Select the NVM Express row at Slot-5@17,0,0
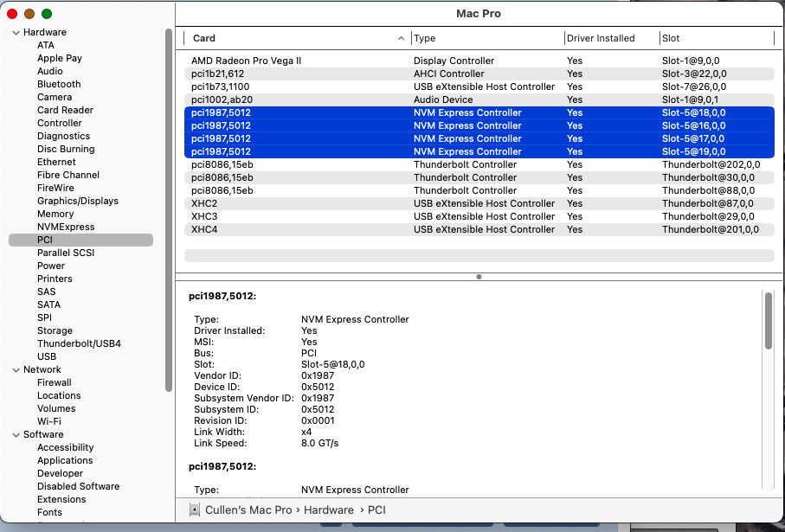785x532 pixels. click(x=479, y=139)
